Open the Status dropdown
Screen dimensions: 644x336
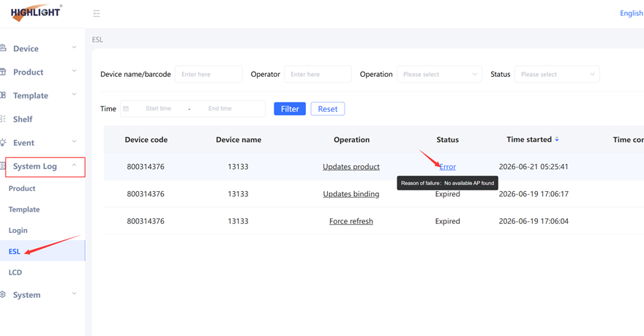click(x=557, y=75)
